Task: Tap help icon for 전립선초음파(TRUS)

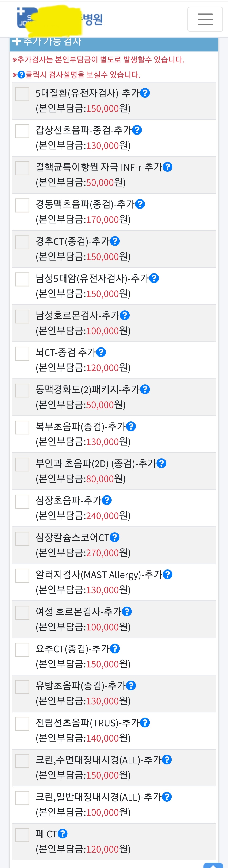Action: (x=145, y=723)
